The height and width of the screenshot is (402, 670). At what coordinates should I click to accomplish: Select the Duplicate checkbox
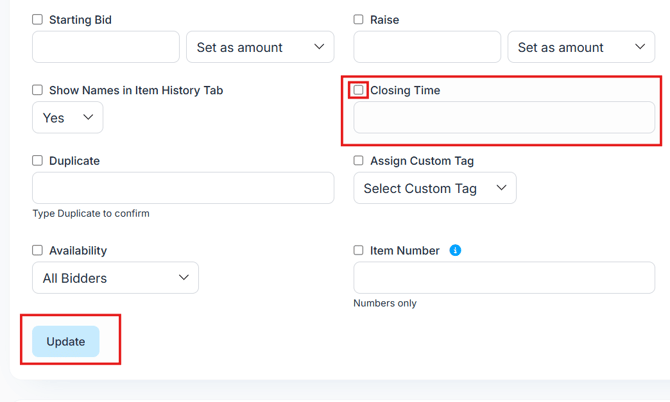pos(38,160)
